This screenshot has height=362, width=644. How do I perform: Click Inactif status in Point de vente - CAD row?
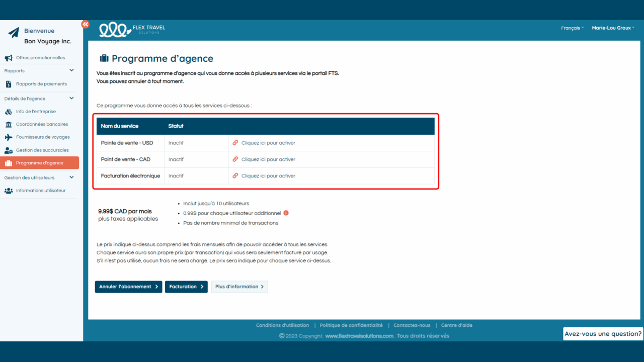[176, 159]
